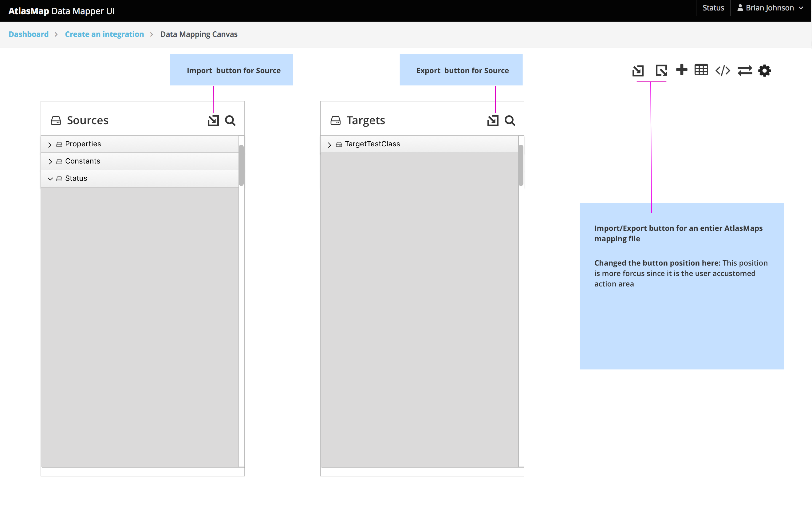Open search in the Sources panel
The image size is (812, 509).
coord(230,120)
